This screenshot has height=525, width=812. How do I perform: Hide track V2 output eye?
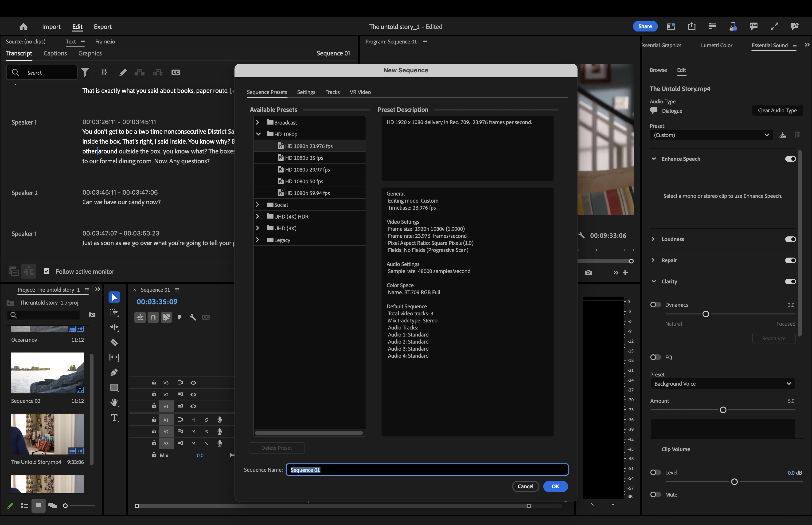pyautogui.click(x=193, y=394)
